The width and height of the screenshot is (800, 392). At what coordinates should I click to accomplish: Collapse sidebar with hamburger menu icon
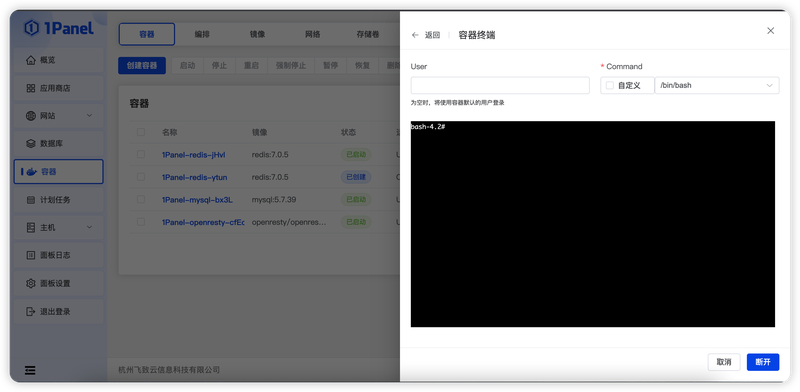point(30,371)
